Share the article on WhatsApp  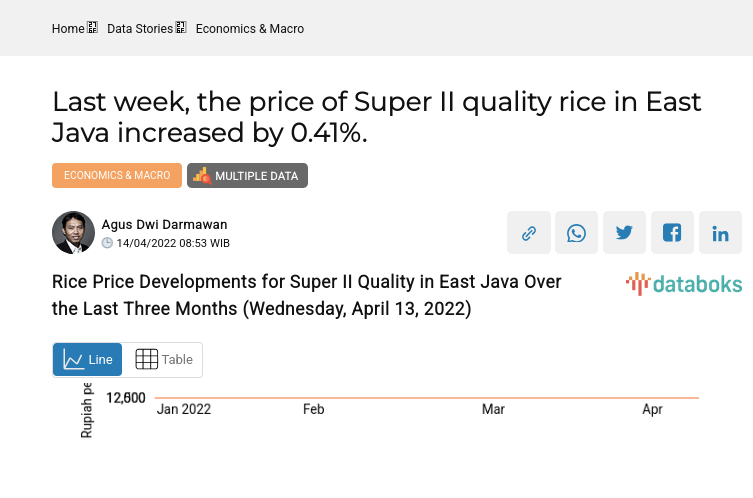(x=576, y=233)
